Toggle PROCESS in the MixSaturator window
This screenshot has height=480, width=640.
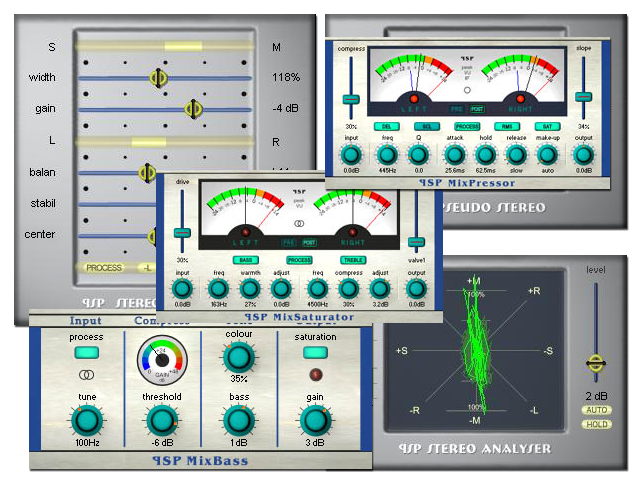299,260
